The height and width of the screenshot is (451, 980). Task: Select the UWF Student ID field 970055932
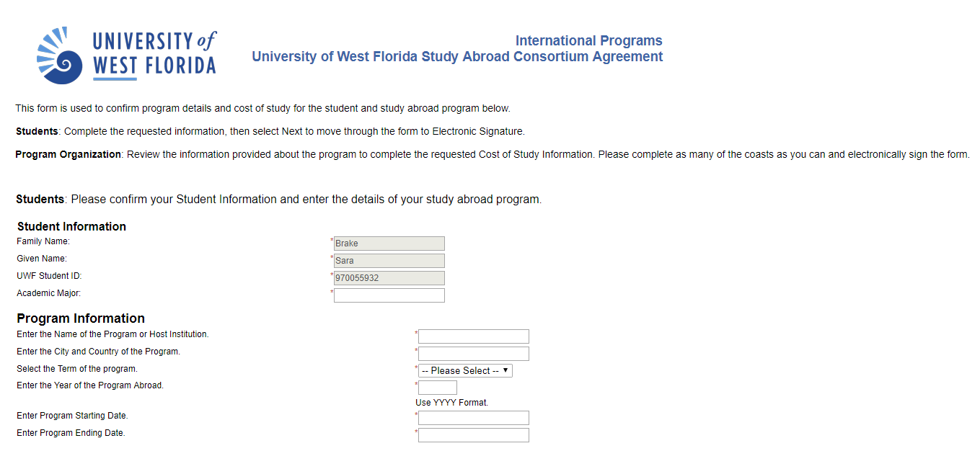pos(389,278)
